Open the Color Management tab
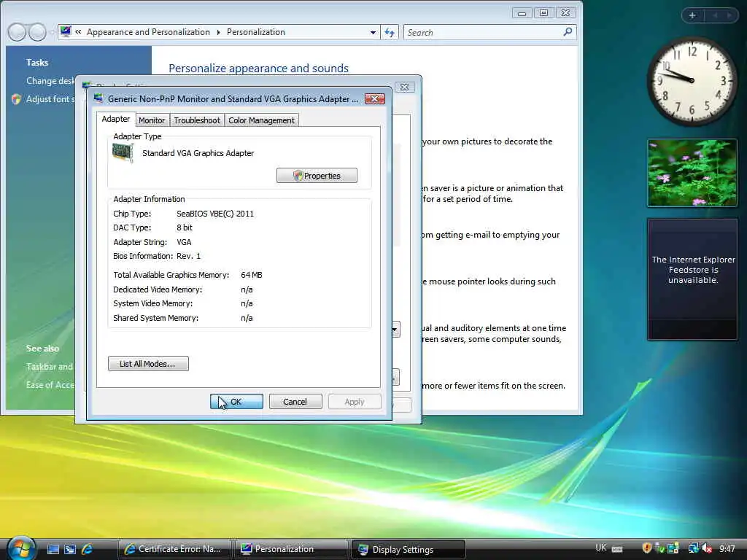 point(261,120)
